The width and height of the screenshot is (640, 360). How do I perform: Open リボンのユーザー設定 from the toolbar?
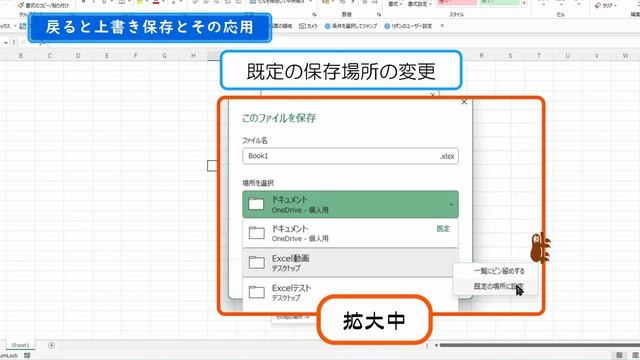[408, 26]
